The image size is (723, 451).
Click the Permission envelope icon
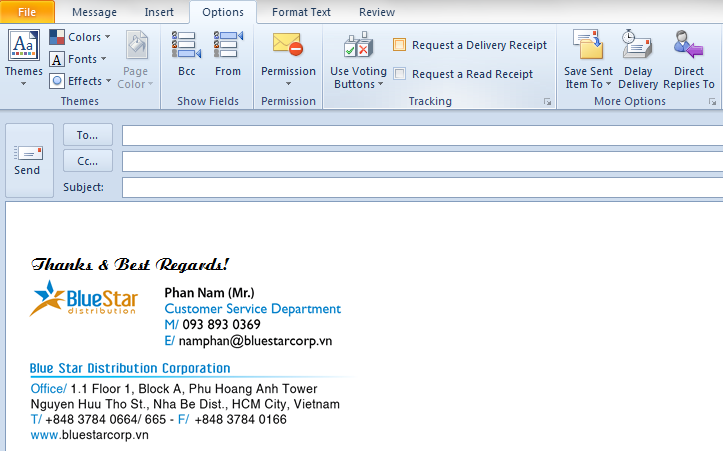[x=288, y=44]
